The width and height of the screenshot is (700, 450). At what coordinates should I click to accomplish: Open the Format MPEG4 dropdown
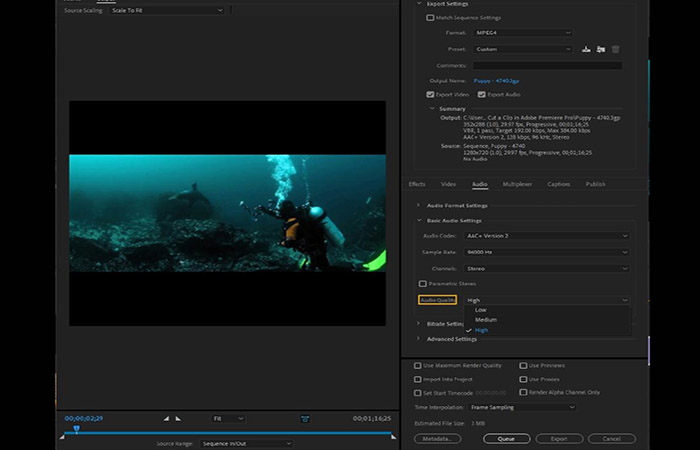pyautogui.click(x=523, y=33)
